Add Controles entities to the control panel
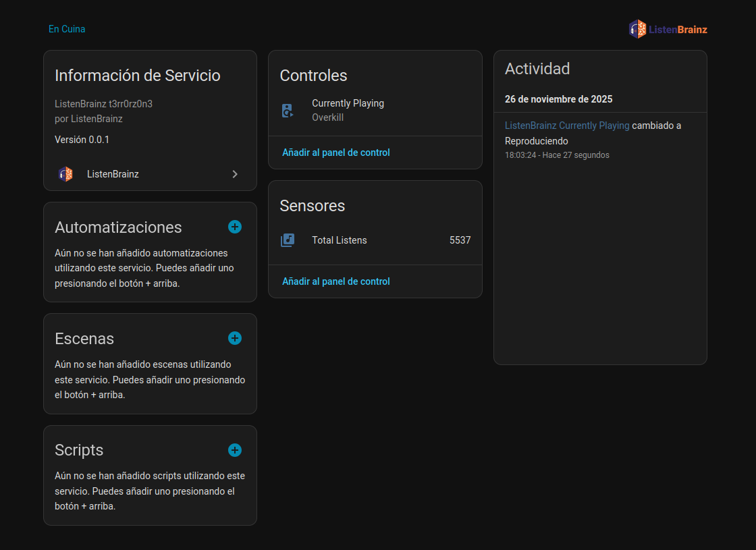The height and width of the screenshot is (550, 756). (x=336, y=153)
